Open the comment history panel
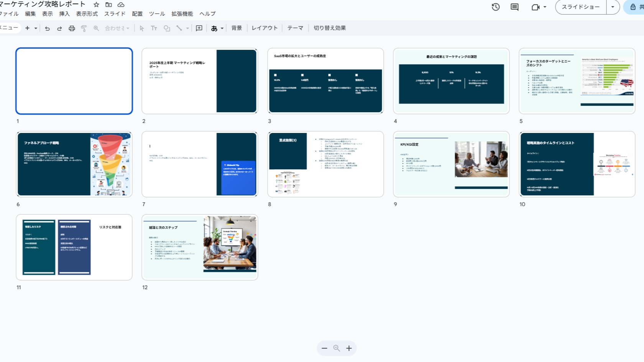The width and height of the screenshot is (644, 362). 514,7
